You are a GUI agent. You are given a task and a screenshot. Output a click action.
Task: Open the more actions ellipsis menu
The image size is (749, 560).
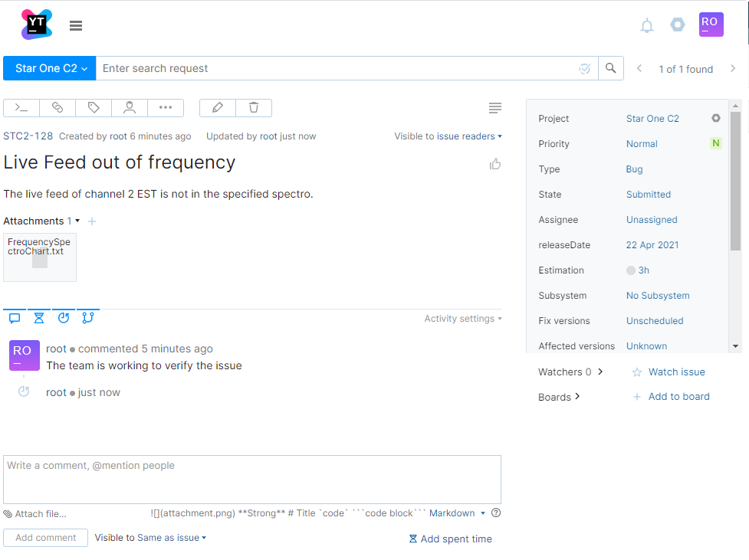coord(166,108)
